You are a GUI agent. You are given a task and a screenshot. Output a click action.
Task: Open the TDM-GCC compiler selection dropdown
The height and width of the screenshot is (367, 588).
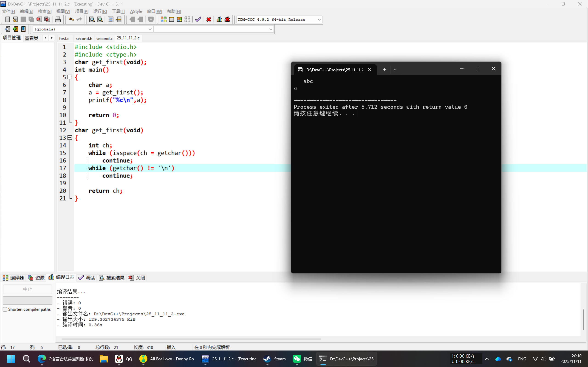(319, 20)
